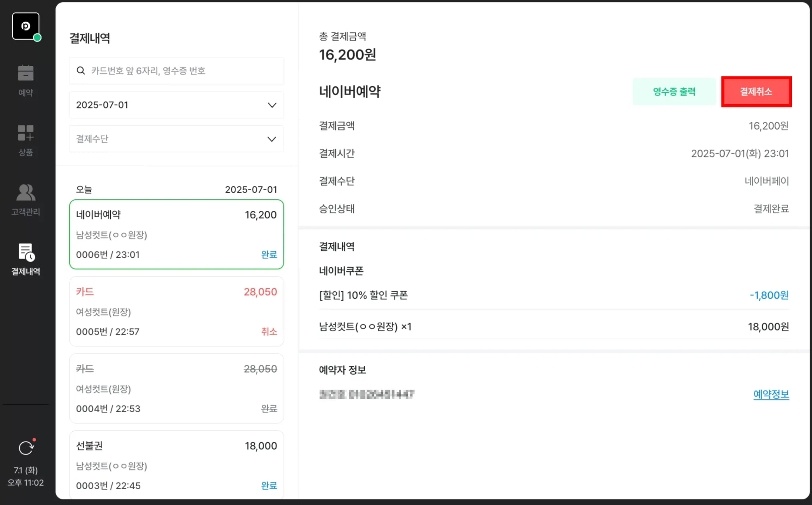Open the 예약정보 reservation info link
This screenshot has width=812, height=505.
point(771,394)
